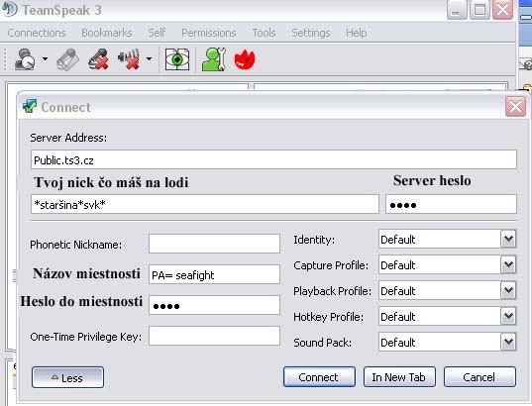
Task: Click the Server heslo password field
Action: coord(451,205)
